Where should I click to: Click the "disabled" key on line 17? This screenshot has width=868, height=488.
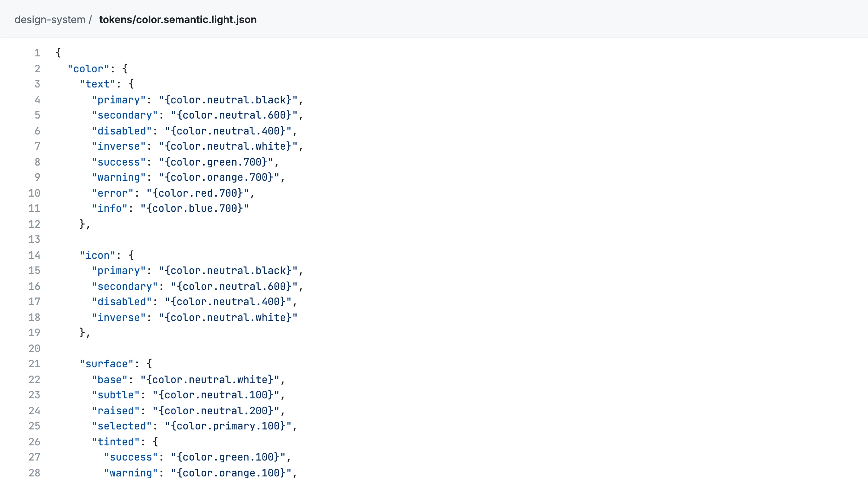[x=122, y=302]
